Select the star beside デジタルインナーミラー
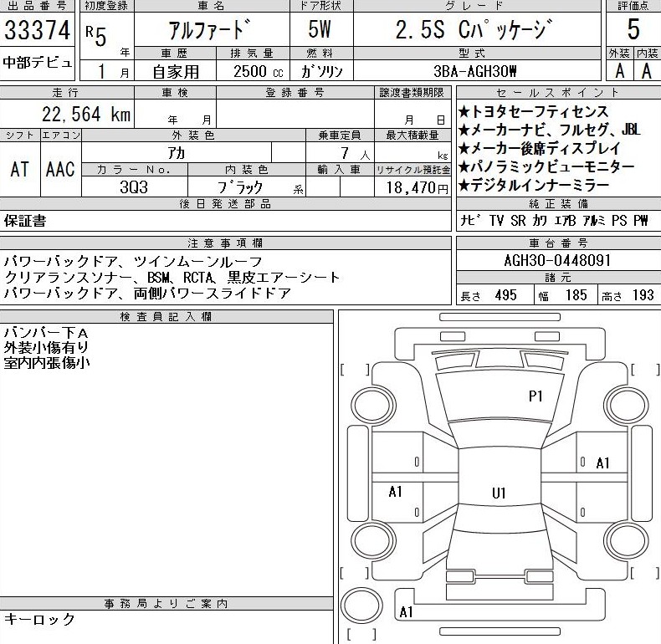Viewport: 661px width, 644px height. pyautogui.click(x=464, y=186)
